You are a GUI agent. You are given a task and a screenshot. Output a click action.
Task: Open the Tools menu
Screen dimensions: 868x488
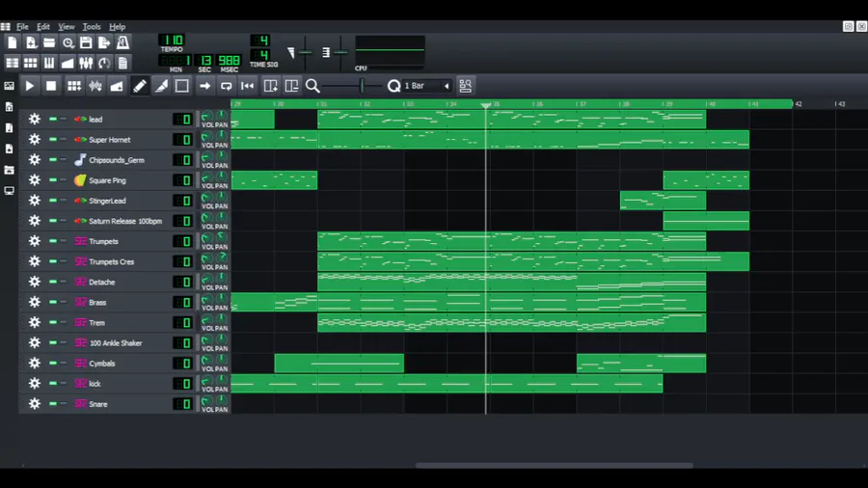click(x=92, y=27)
